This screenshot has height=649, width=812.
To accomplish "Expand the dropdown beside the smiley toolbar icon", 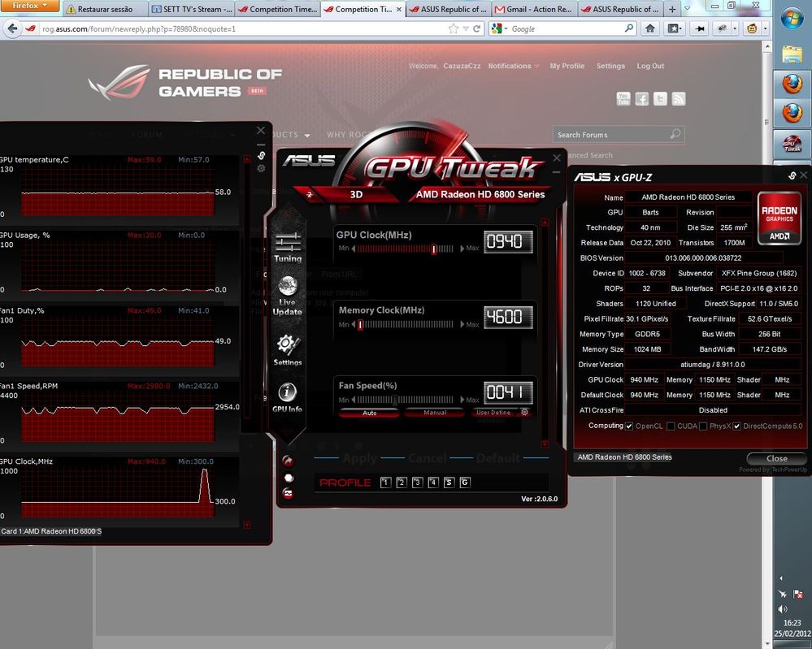I will (x=765, y=28).
